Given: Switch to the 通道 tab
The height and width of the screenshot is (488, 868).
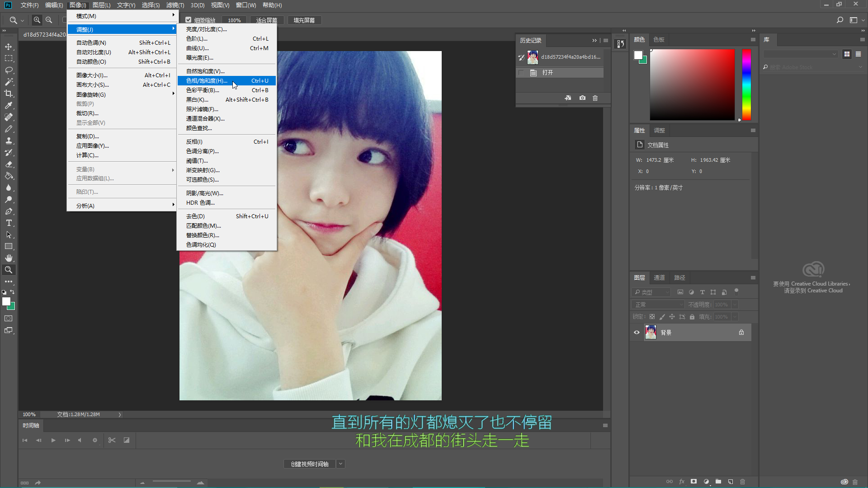Looking at the screenshot, I should tap(659, 277).
